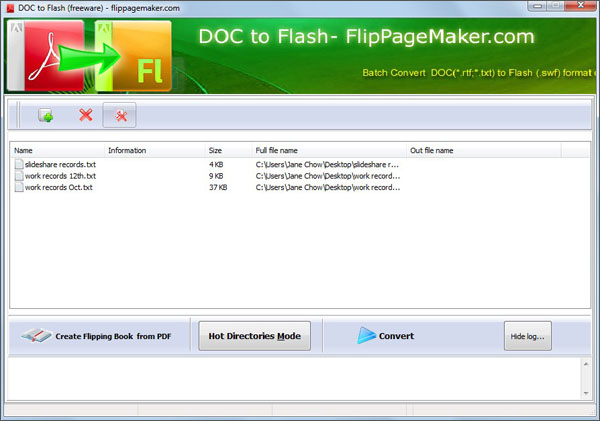Start conversion with the Convert button
Viewport: 600px width, 421px height.
(x=386, y=336)
